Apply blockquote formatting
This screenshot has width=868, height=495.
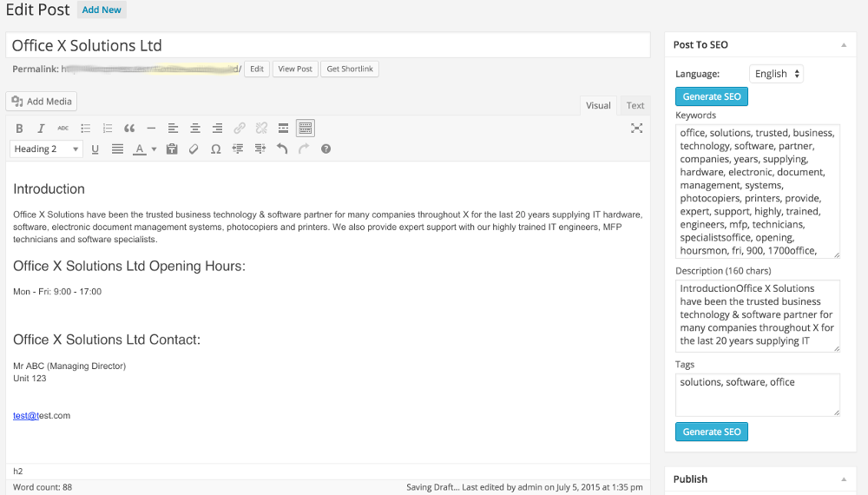click(x=129, y=129)
